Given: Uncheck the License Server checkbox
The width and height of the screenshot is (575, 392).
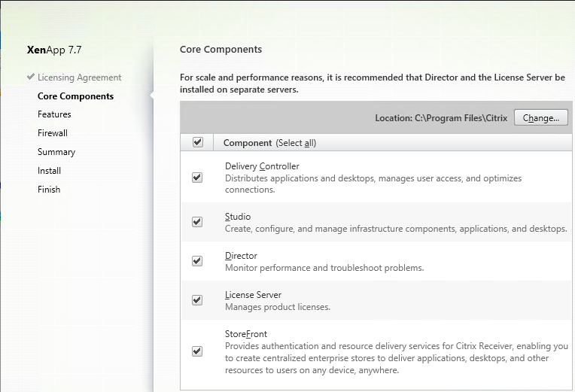Looking at the screenshot, I should pyautogui.click(x=197, y=300).
